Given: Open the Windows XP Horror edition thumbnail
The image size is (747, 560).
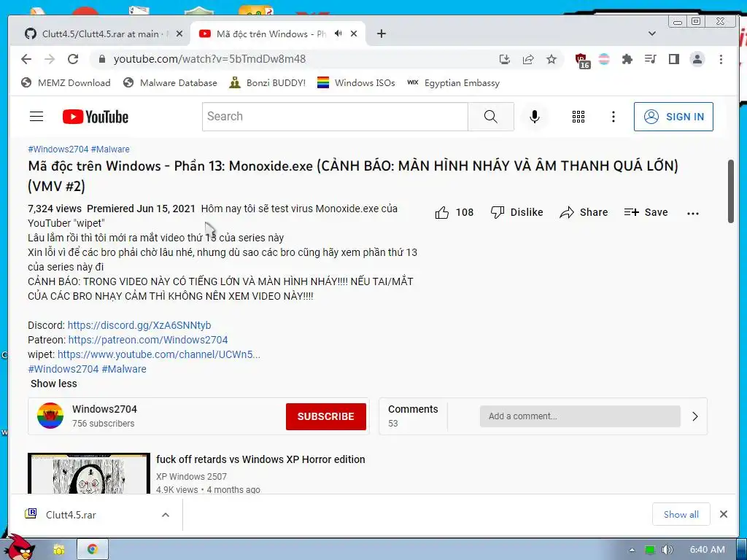Looking at the screenshot, I should click(88, 473).
